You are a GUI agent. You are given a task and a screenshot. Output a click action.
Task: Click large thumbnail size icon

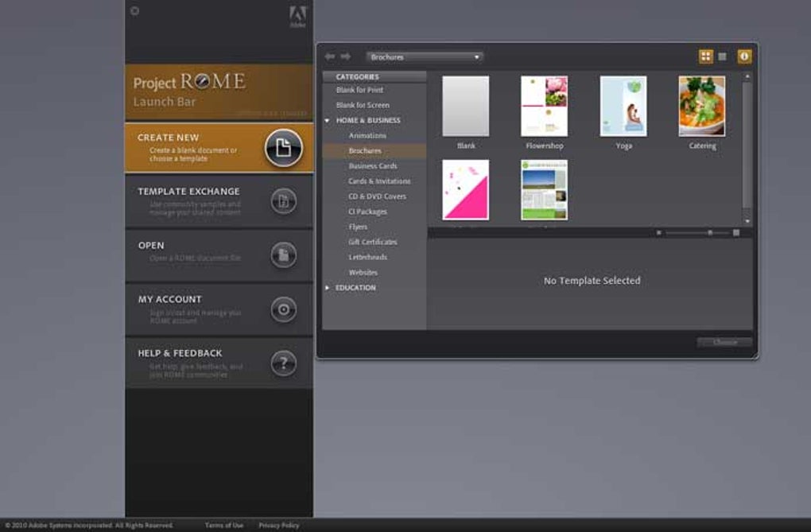[736, 233]
